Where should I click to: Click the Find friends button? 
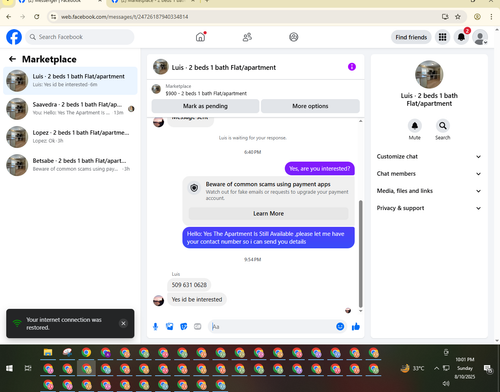[411, 37]
